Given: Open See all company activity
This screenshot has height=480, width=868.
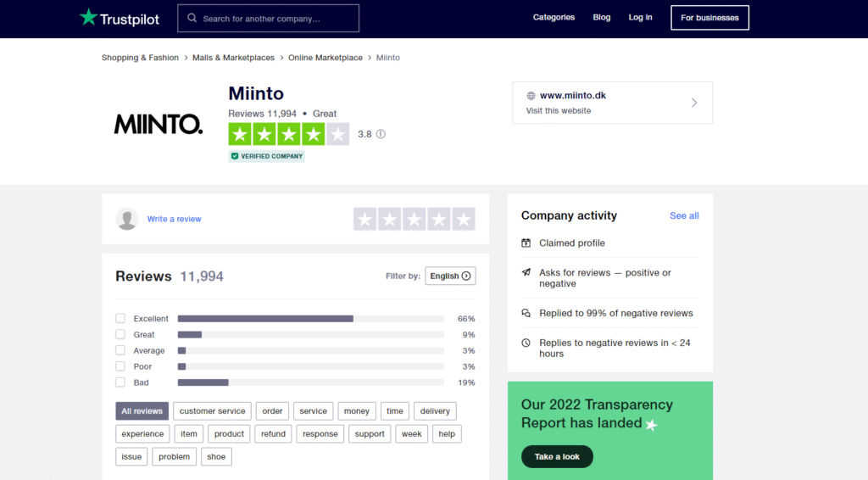Looking at the screenshot, I should tap(684, 215).
